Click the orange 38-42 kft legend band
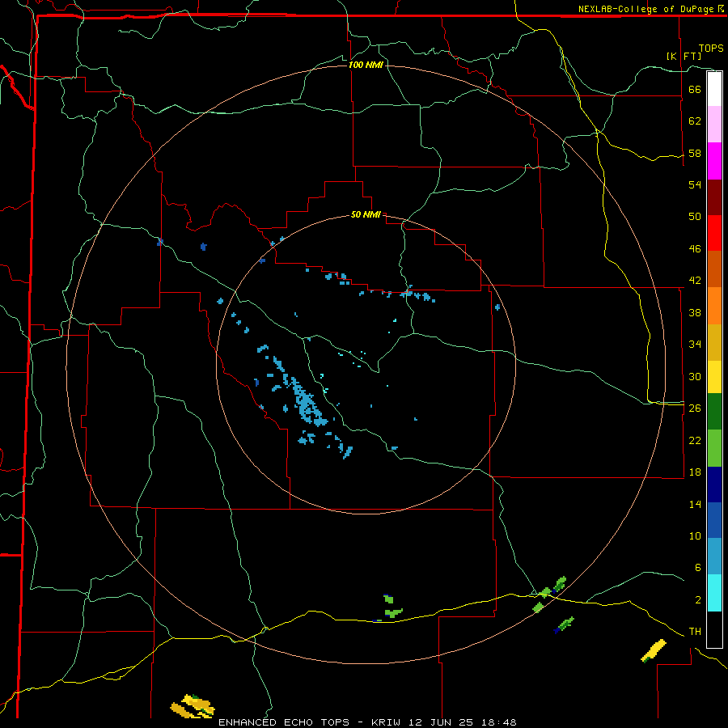Viewport: 728px width, 728px height. (714, 306)
